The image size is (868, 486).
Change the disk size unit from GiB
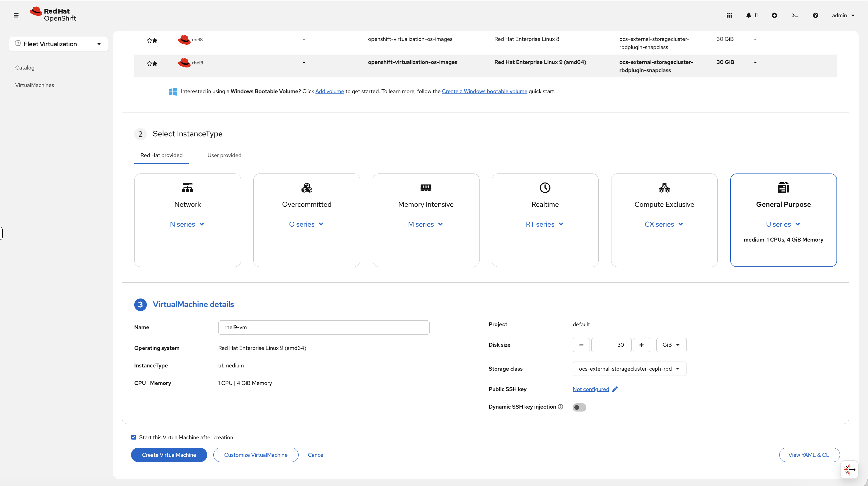click(x=671, y=345)
